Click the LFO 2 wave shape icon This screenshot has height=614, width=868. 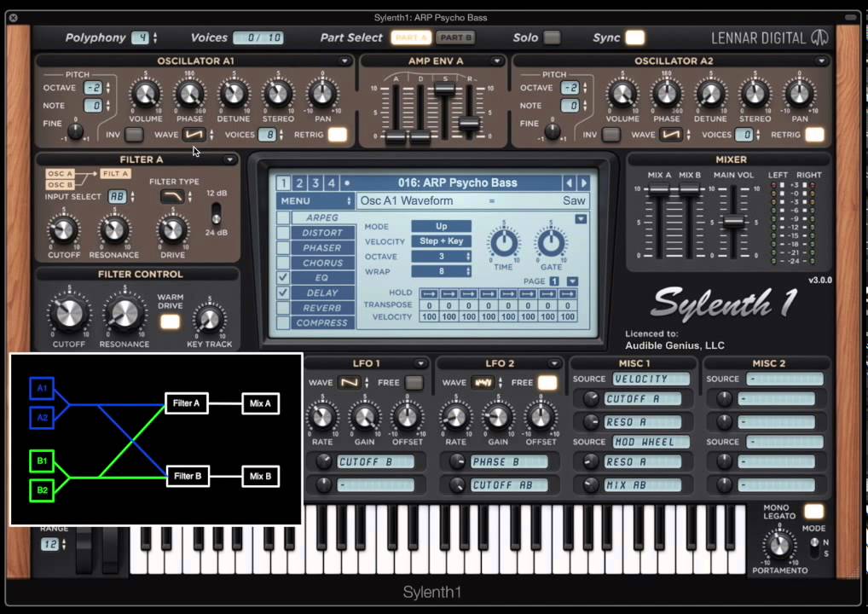[x=483, y=382]
